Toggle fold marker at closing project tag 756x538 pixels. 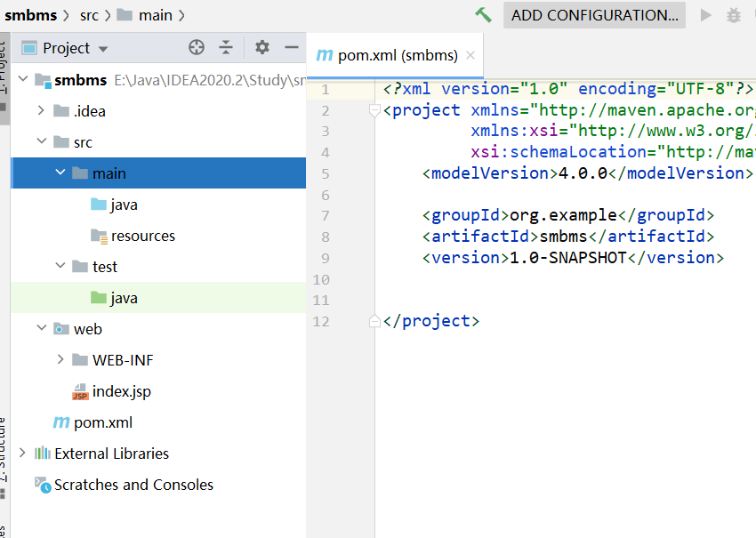point(374,321)
